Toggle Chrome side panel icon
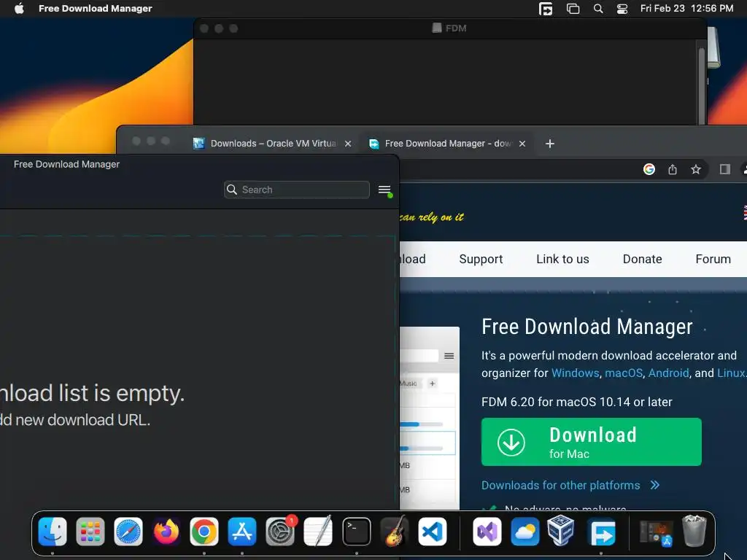Screen dimensions: 747x560 (724, 169)
